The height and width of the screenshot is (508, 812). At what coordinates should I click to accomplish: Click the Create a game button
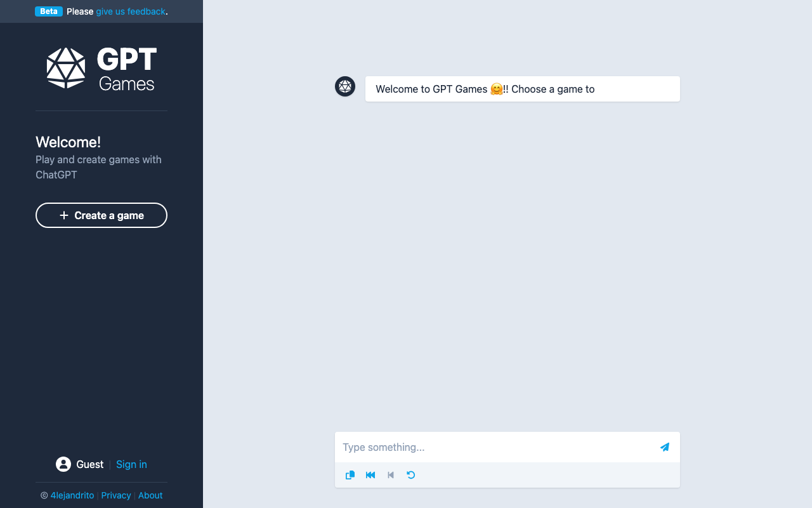pyautogui.click(x=101, y=215)
